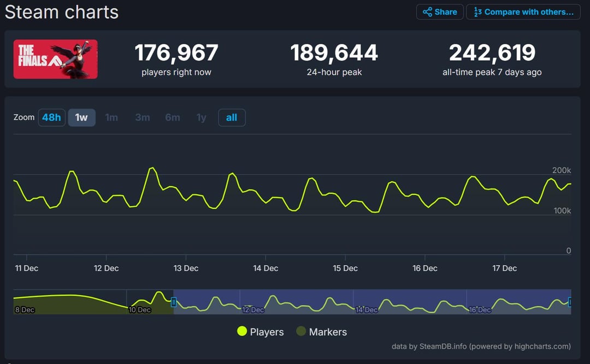Select the 'all' zoom range
The height and width of the screenshot is (364, 590).
click(x=232, y=117)
